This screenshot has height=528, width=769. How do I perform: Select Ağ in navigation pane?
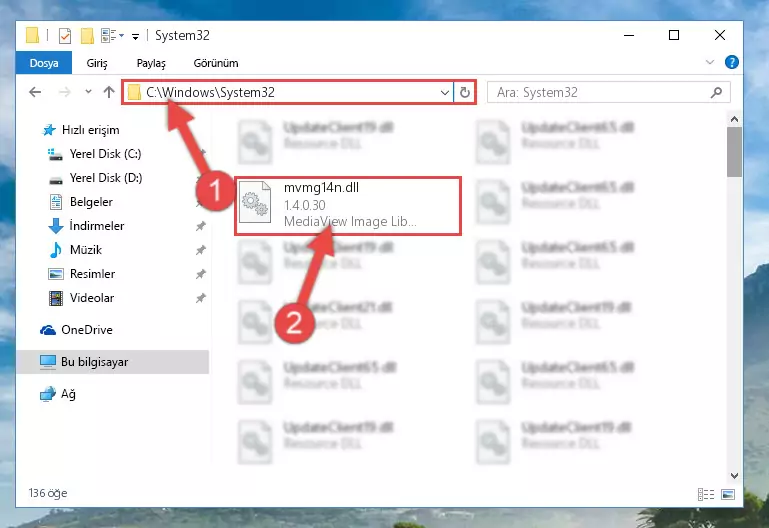58,394
